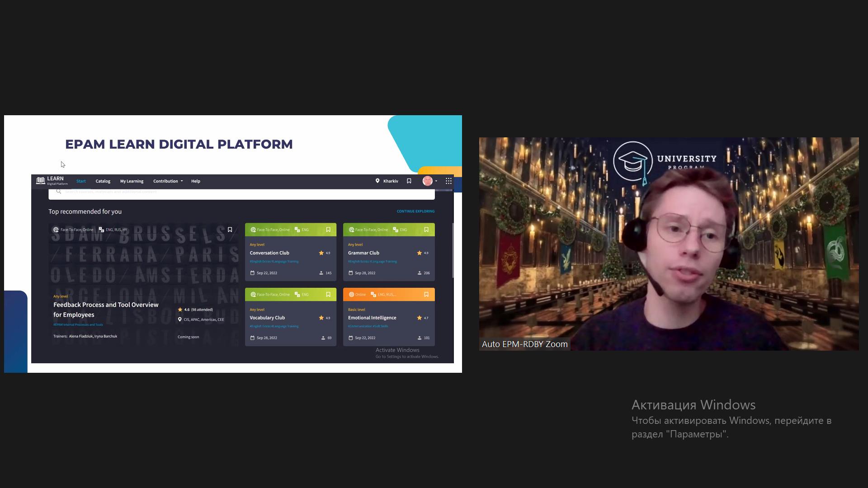This screenshot has width=868, height=488.
Task: Click the language icon on Vocabulary Club card
Action: pos(297,295)
